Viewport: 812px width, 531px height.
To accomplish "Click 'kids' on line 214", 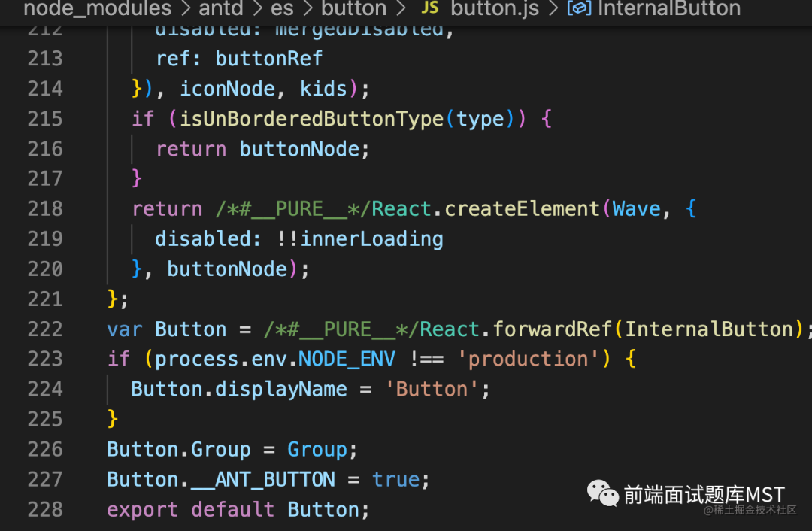I will pyautogui.click(x=323, y=89).
